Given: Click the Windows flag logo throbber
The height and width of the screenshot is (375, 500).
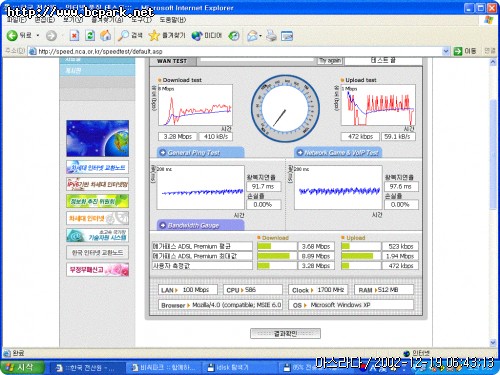Looking at the screenshot, I should click(x=489, y=20).
